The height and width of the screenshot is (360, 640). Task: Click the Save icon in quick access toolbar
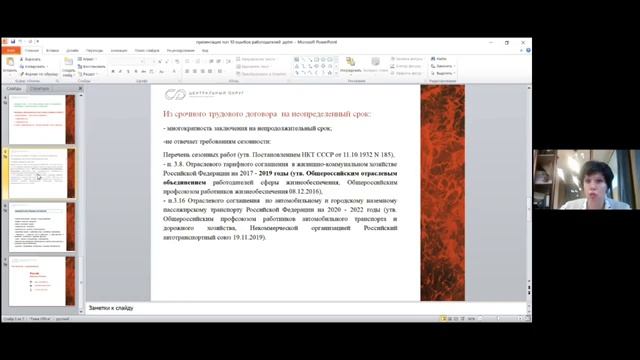coord(13,42)
